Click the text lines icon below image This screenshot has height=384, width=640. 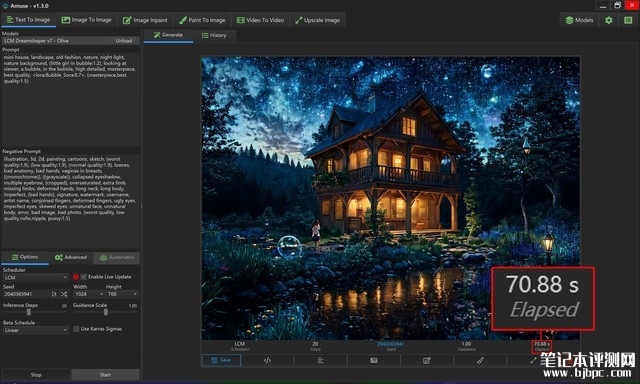coord(320,360)
